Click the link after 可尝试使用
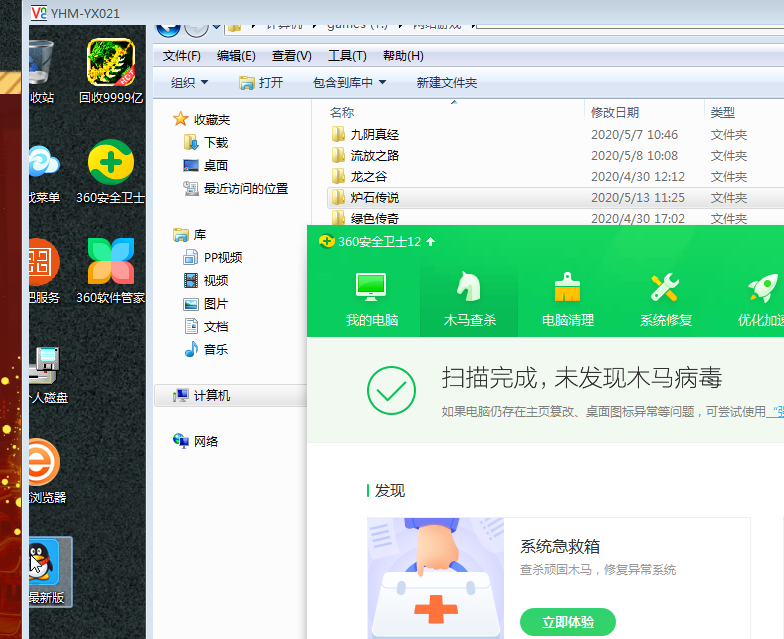 tap(776, 412)
